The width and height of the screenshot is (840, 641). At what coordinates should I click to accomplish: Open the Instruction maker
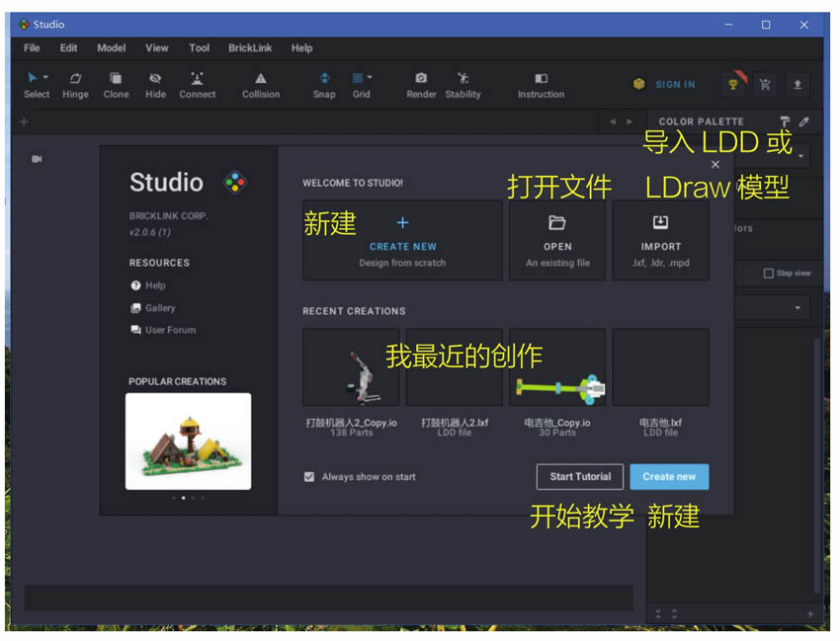pyautogui.click(x=542, y=85)
